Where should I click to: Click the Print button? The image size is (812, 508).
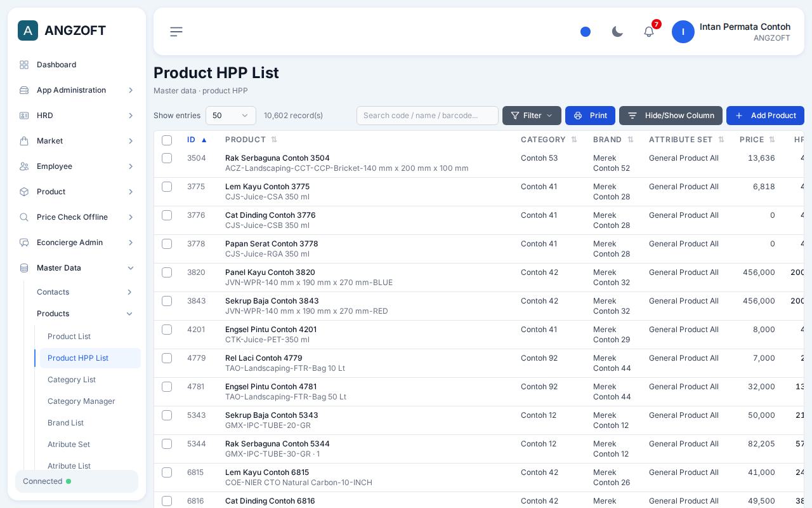tap(590, 116)
